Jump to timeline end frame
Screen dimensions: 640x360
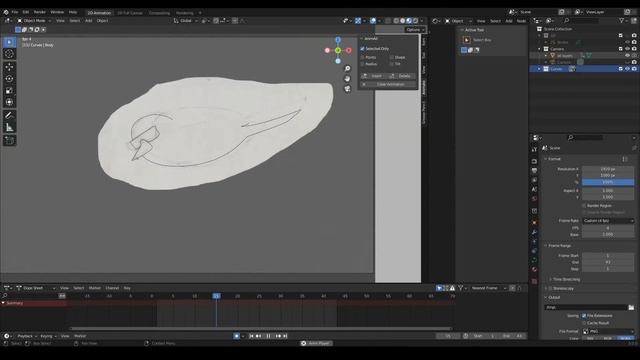pos(285,336)
